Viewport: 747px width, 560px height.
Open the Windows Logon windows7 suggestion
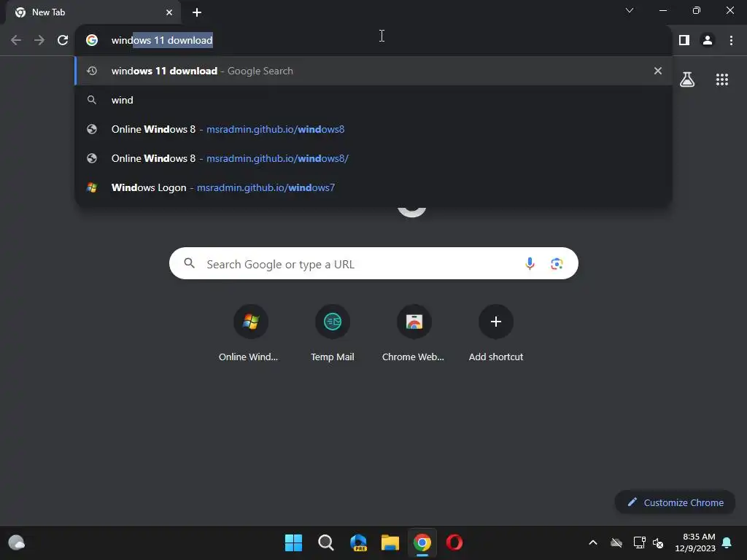373,187
